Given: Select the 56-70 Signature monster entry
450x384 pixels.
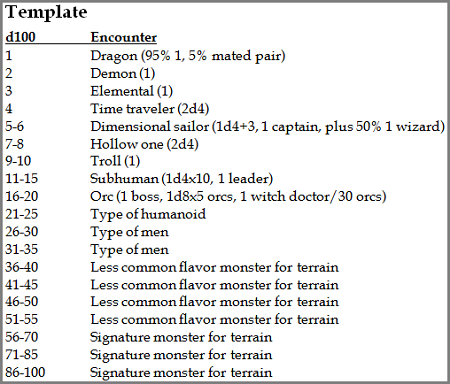Looking at the screenshot, I should [x=181, y=337].
